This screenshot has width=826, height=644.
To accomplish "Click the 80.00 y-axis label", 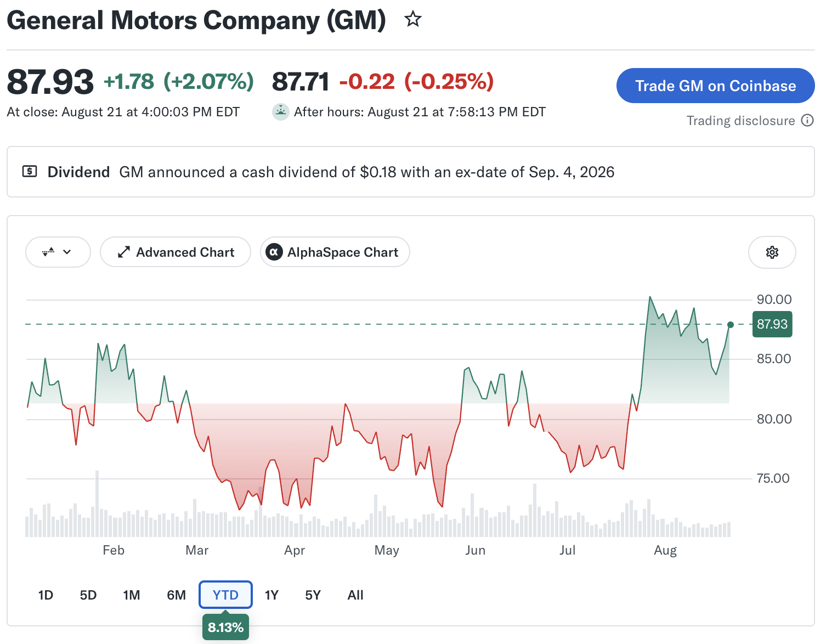I will pos(774,419).
